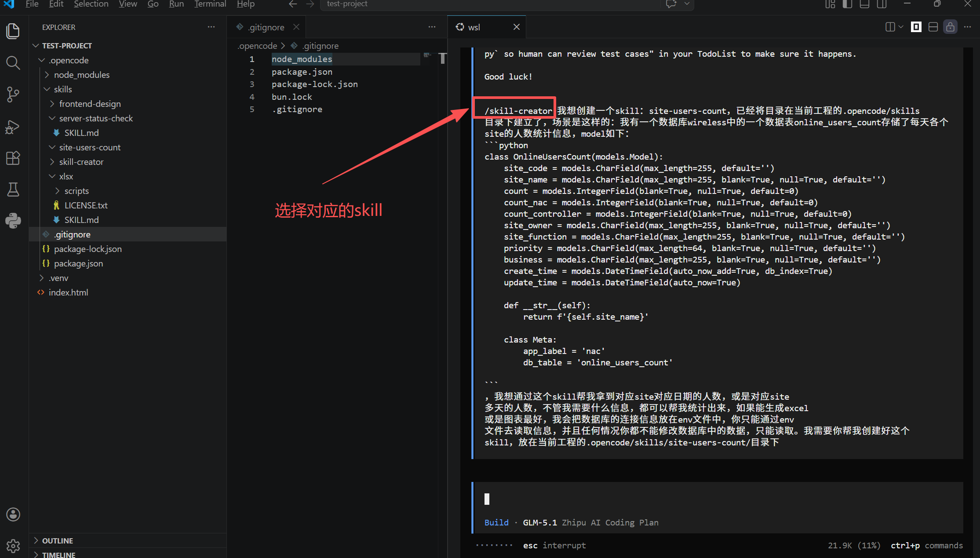Close the .gitignore editor tab
Image resolution: width=980 pixels, height=558 pixels.
point(296,27)
